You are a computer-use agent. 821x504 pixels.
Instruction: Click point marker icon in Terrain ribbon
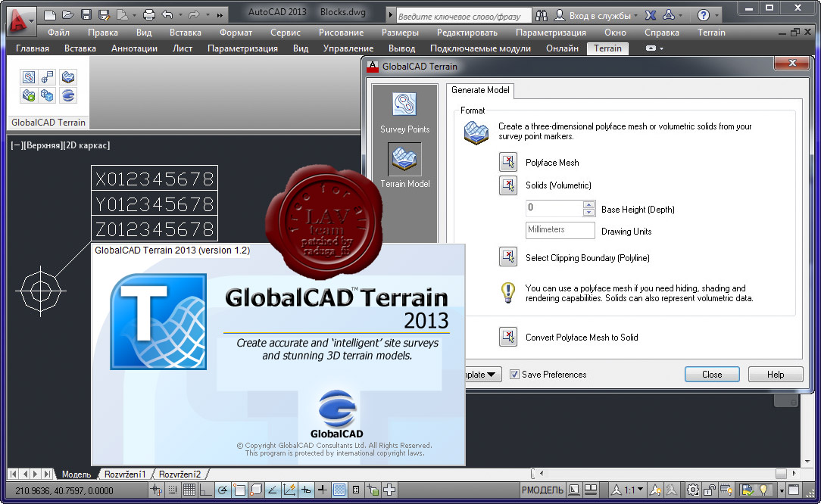coord(48,77)
